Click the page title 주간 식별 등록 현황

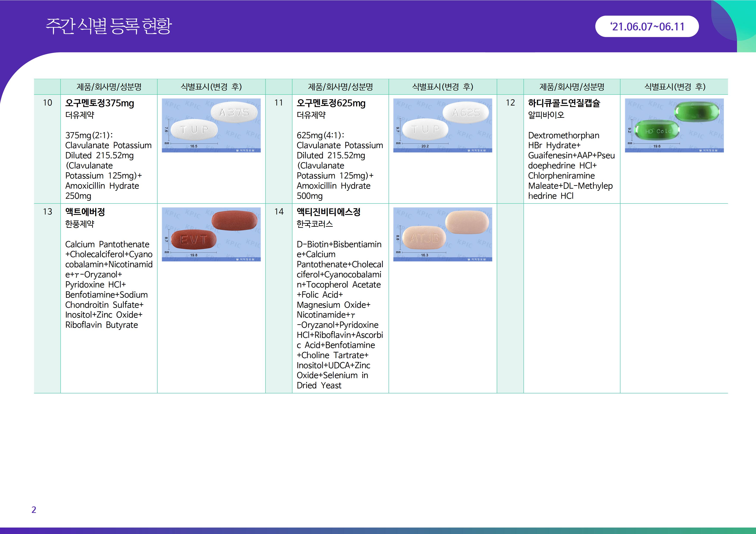point(109,26)
